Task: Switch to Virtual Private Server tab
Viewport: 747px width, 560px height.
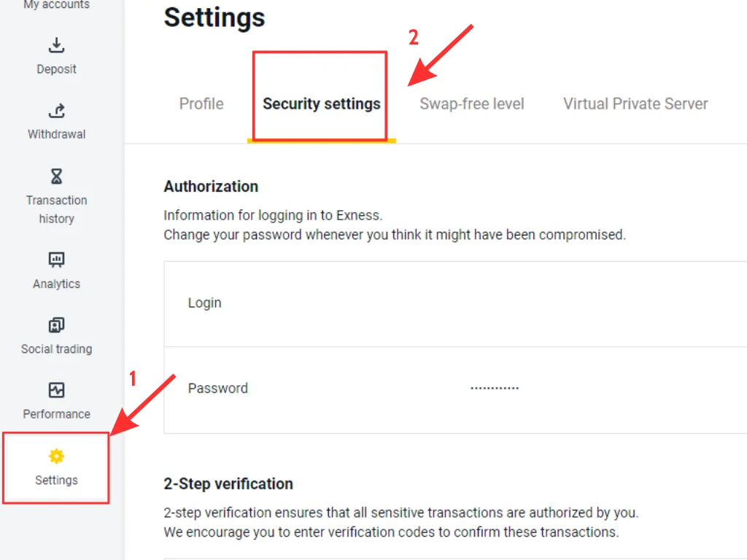Action: (x=635, y=104)
